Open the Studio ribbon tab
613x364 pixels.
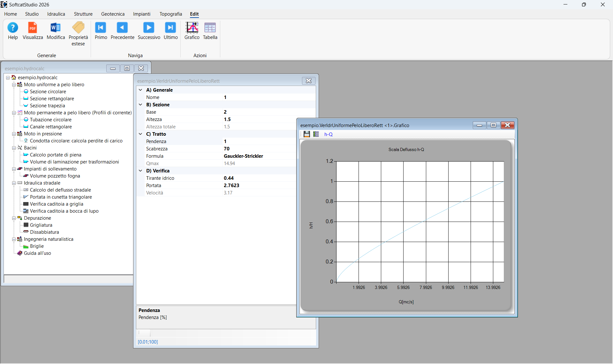(x=32, y=14)
